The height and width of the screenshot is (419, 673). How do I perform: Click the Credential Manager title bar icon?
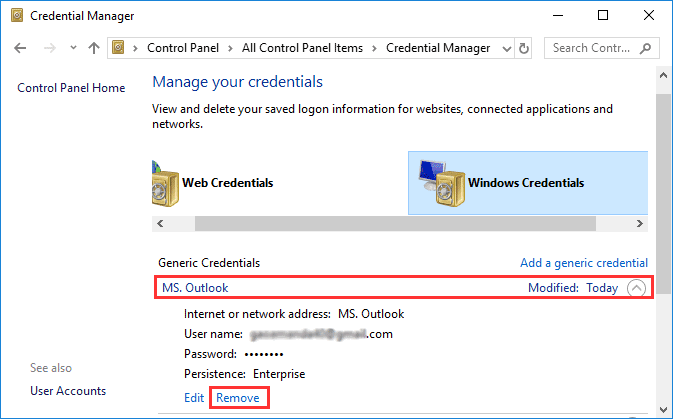[x=17, y=16]
